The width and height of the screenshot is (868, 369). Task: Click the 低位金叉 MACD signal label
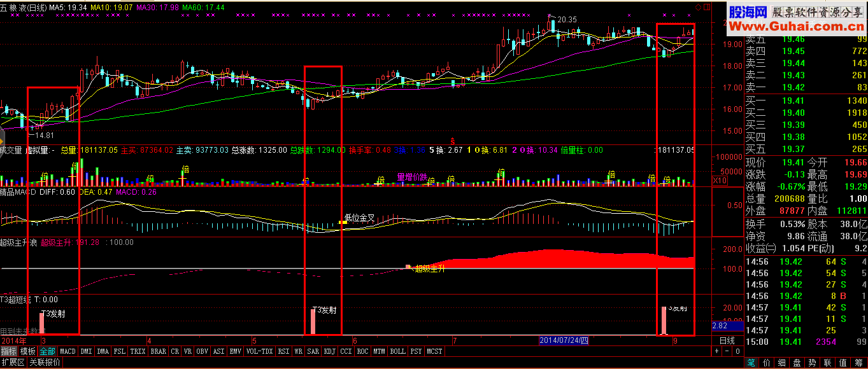point(360,218)
